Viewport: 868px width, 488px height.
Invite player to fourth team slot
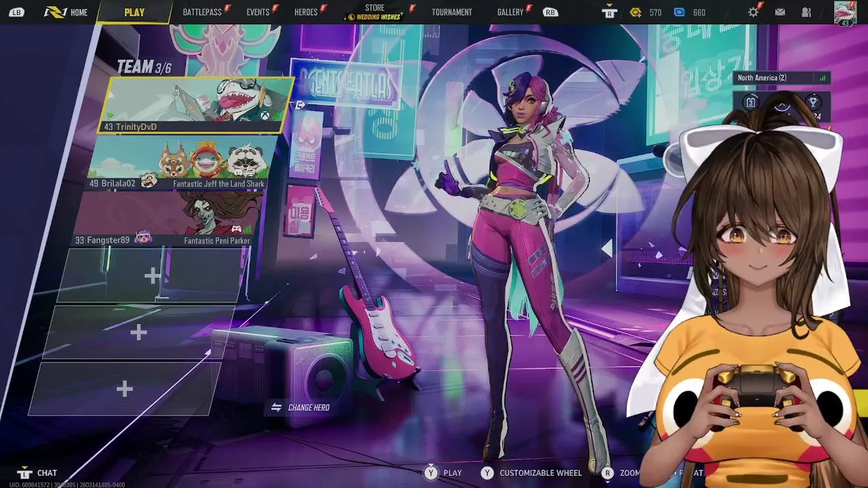[x=153, y=275]
